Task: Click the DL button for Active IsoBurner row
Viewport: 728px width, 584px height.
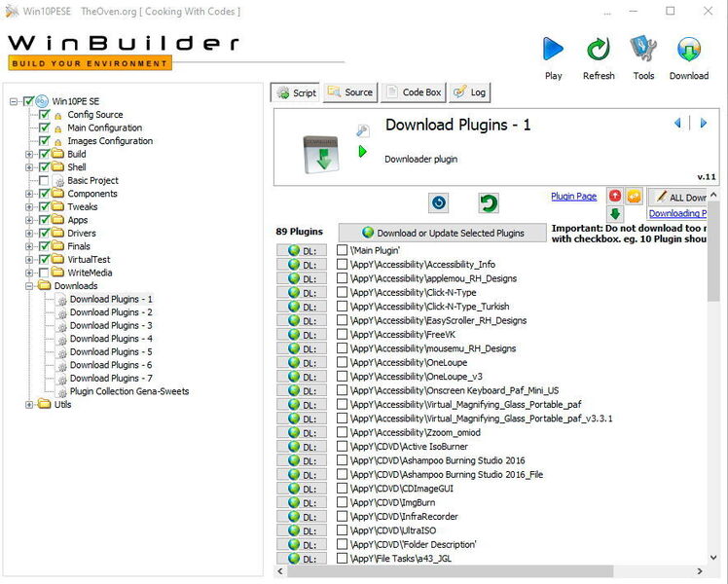Action: pos(302,447)
